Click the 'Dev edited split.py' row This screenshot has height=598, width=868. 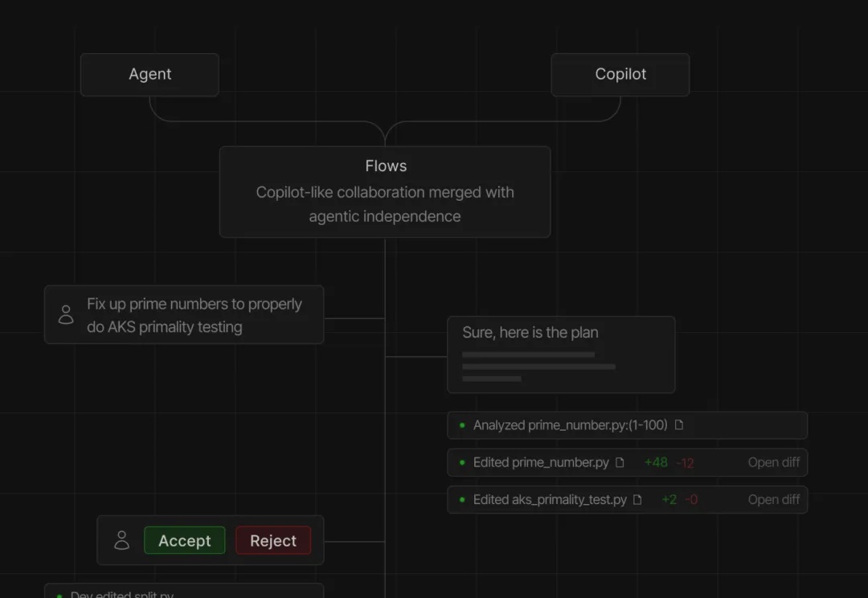tap(184, 591)
